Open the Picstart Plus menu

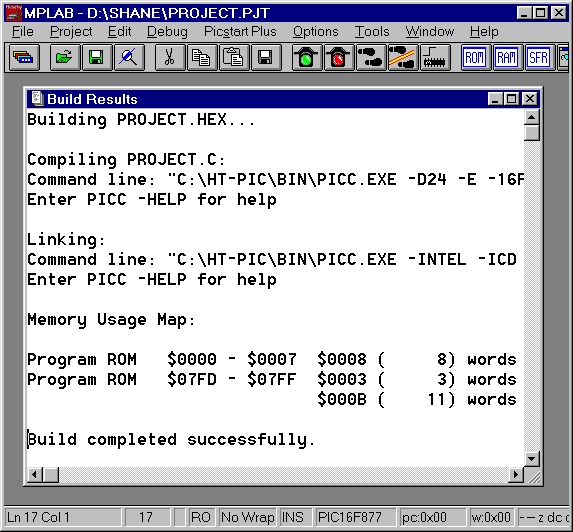pyautogui.click(x=240, y=32)
